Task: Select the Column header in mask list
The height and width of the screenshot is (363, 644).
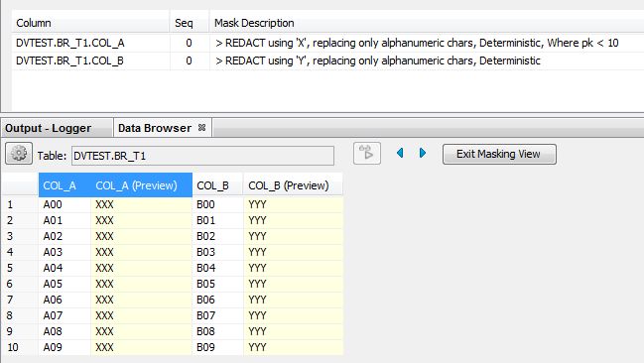Action: tap(90, 23)
